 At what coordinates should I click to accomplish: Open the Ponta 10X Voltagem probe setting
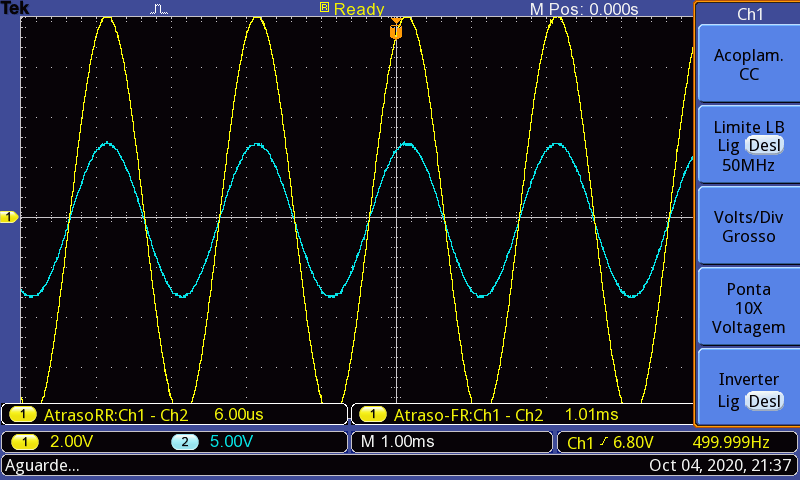(x=748, y=308)
